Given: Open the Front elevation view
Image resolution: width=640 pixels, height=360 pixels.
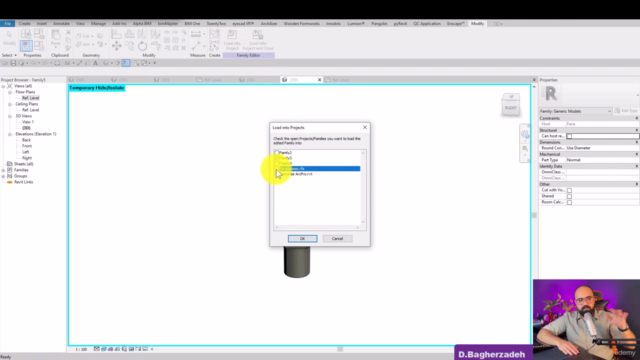Looking at the screenshot, I should (27, 146).
